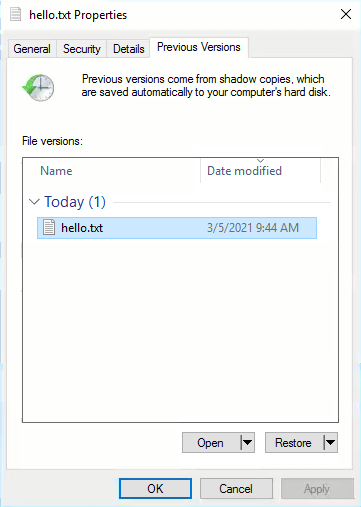Click the text document icon beside hello.txt

[49, 228]
